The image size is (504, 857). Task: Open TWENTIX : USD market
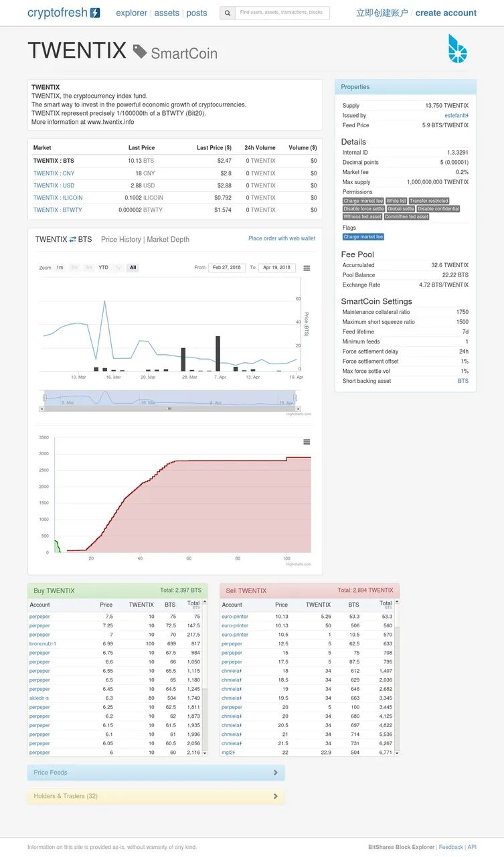[x=54, y=185]
